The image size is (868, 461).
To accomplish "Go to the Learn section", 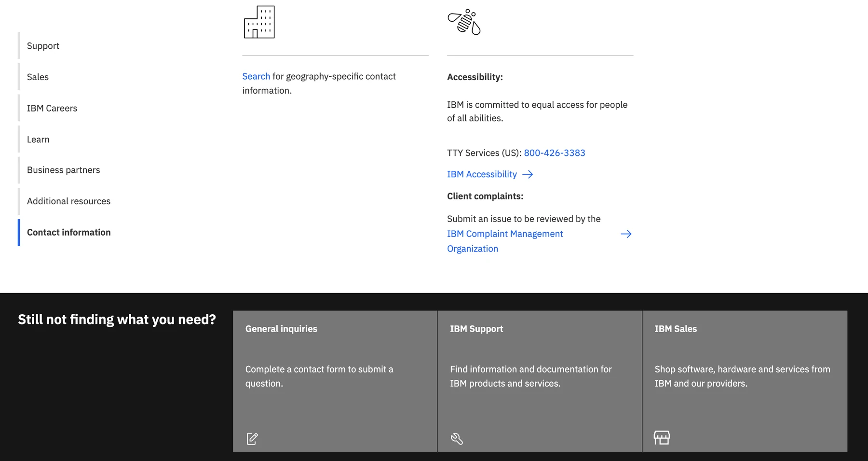I will pos(38,140).
